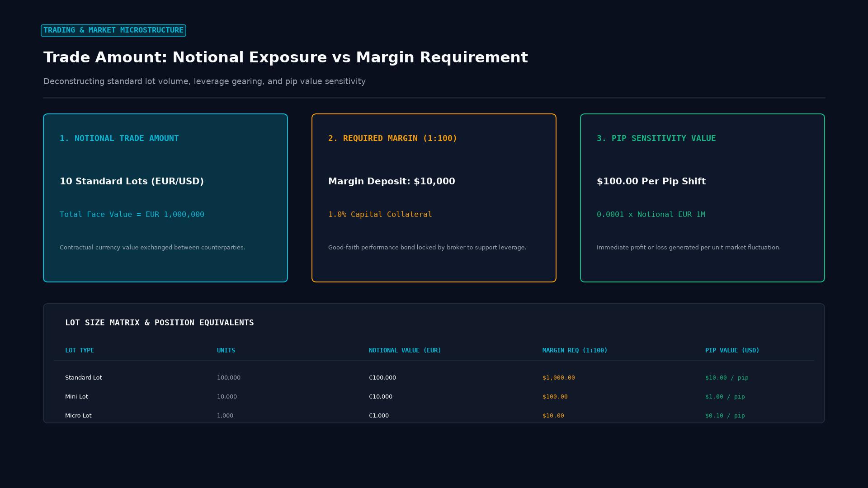Click the 'LOT TYPE' column header
This screenshot has width=868, height=488.
pyautogui.click(x=80, y=350)
